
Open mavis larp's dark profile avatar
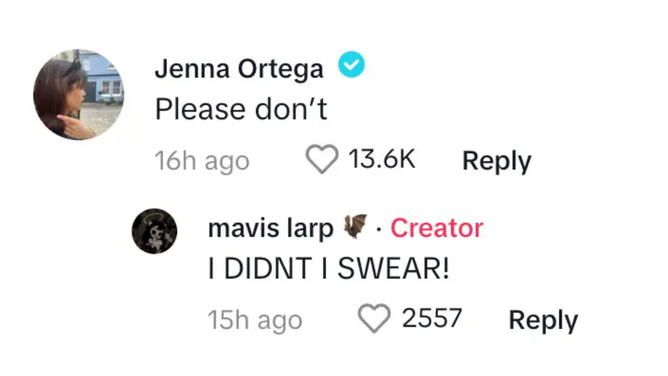[155, 231]
